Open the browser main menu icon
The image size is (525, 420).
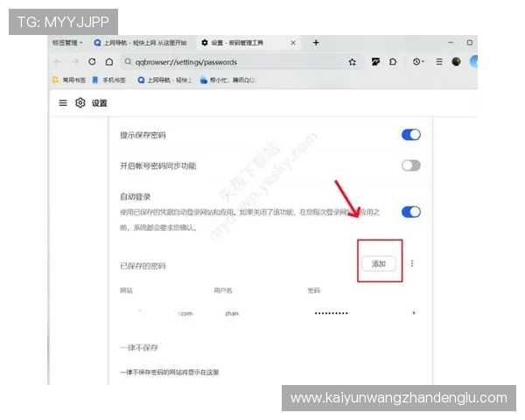(x=439, y=61)
